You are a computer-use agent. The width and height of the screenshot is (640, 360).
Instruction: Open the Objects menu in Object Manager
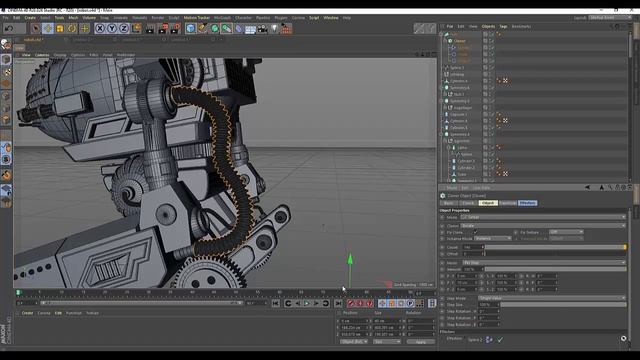(488, 27)
